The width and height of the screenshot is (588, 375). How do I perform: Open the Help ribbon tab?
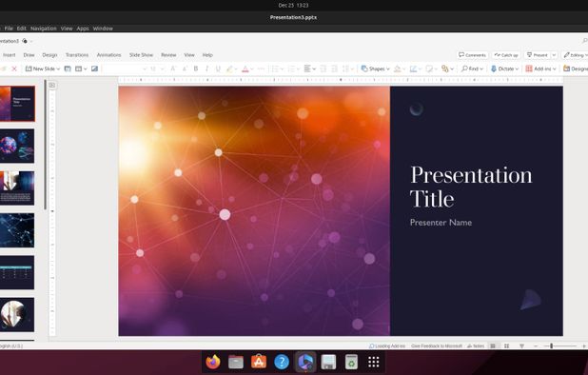tap(207, 55)
